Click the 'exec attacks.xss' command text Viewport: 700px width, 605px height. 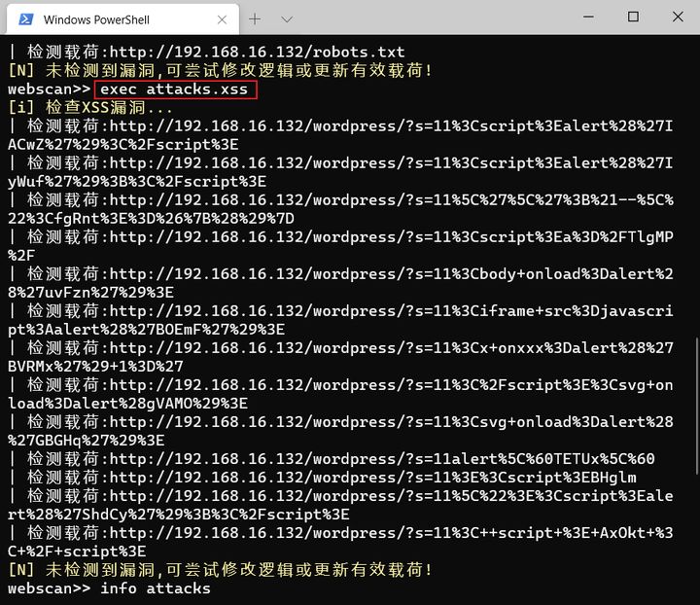(x=174, y=89)
